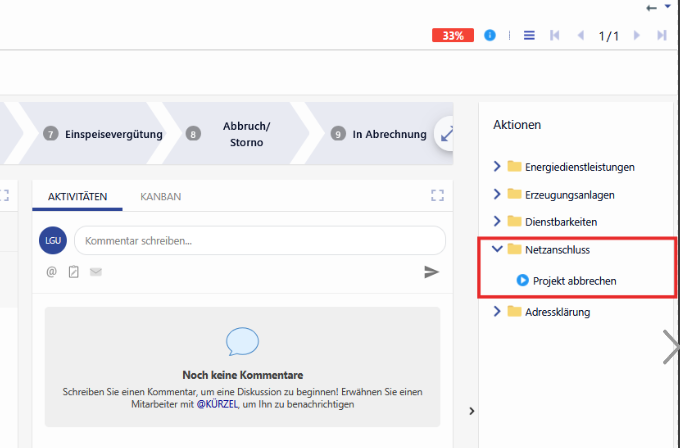Image resolution: width=680 pixels, height=448 pixels.
Task: Switch to the KANBAN tab
Action: pos(161,197)
